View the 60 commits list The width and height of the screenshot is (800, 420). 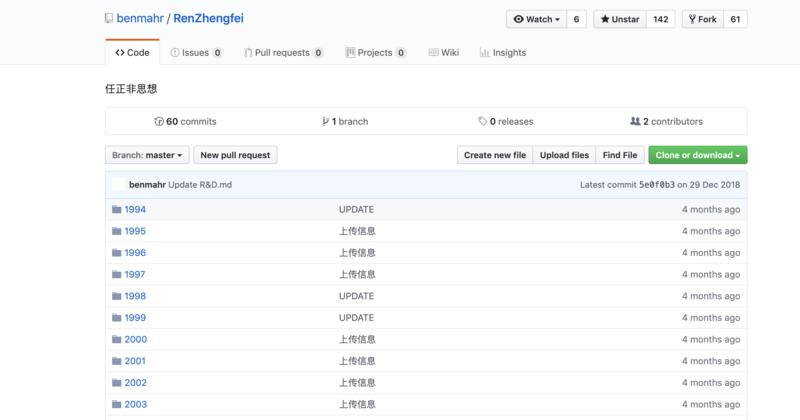(186, 121)
